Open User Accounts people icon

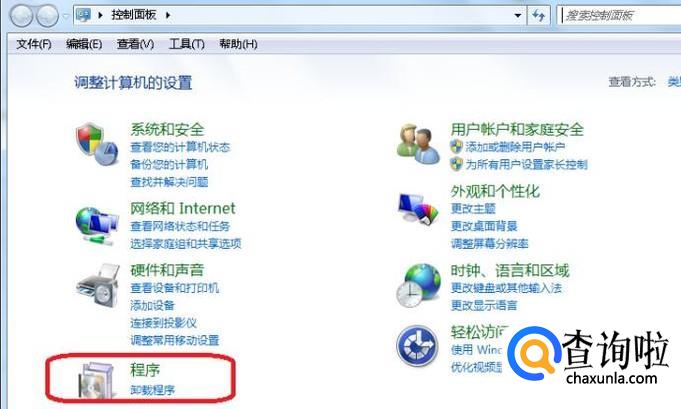coord(418,144)
